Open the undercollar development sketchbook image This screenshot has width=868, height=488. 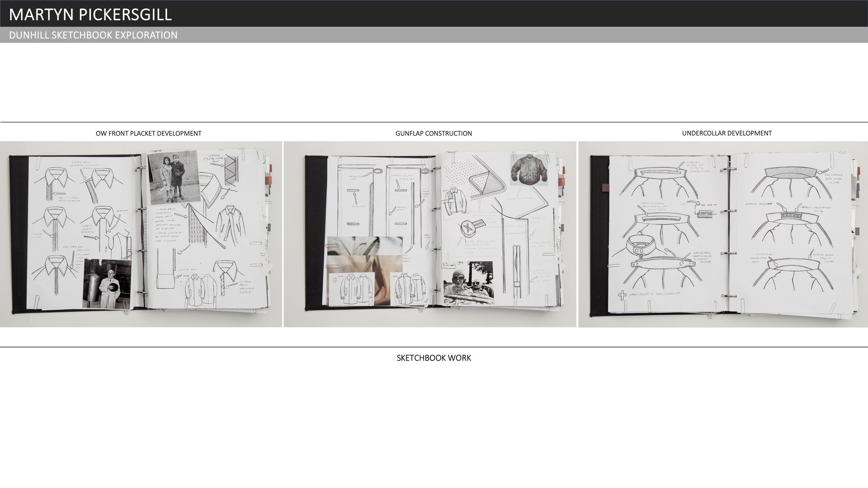pyautogui.click(x=722, y=234)
